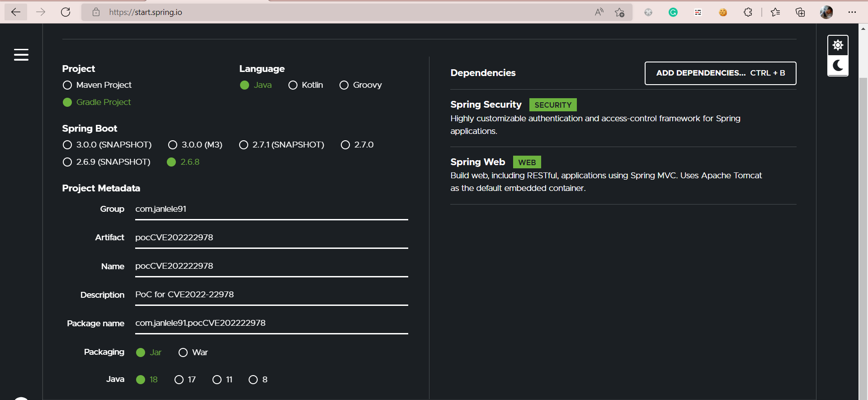This screenshot has width=868, height=400.
Task: Add this page to favorites star icon
Action: click(x=619, y=12)
